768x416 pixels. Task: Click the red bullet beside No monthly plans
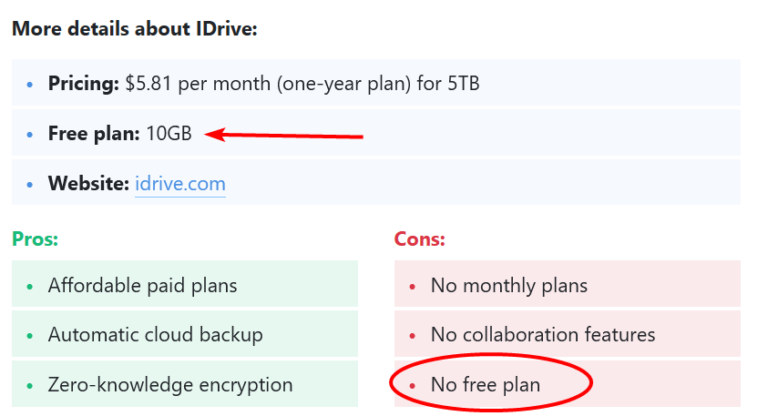point(412,287)
